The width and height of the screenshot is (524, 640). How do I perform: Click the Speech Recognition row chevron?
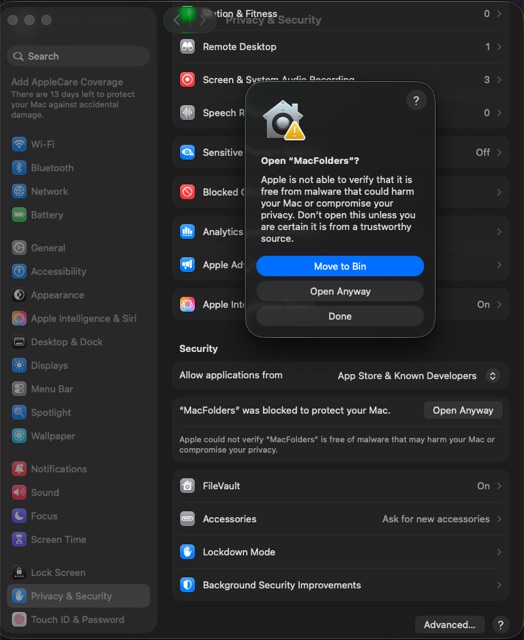(x=499, y=113)
